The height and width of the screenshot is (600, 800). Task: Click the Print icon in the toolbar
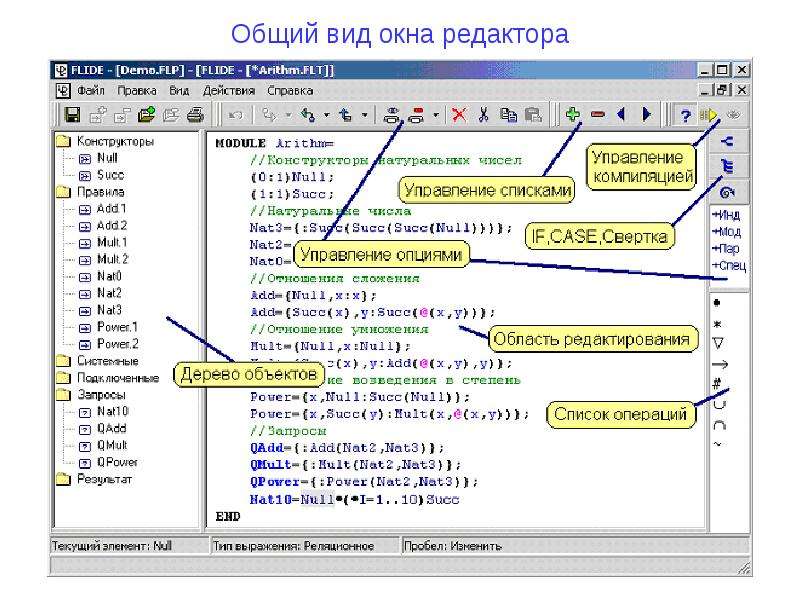(195, 115)
